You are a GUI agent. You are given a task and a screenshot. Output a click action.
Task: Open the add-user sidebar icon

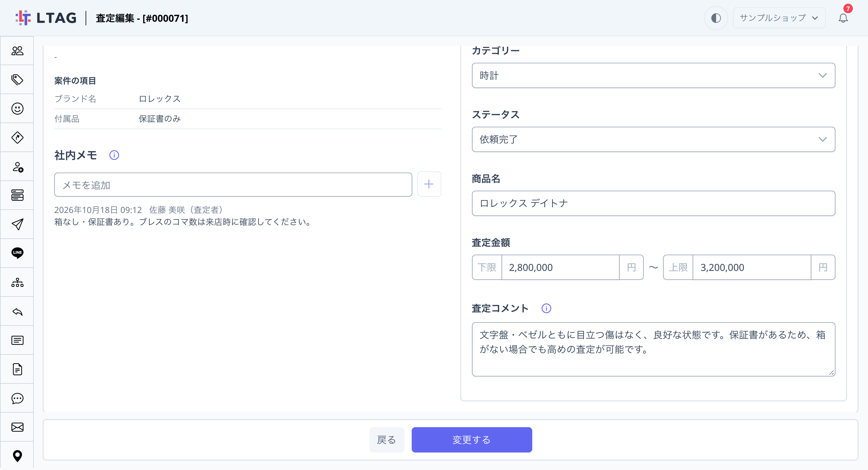[17, 167]
